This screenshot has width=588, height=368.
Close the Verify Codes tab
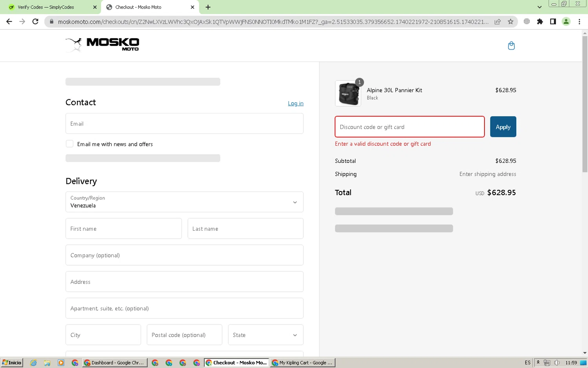[95, 7]
